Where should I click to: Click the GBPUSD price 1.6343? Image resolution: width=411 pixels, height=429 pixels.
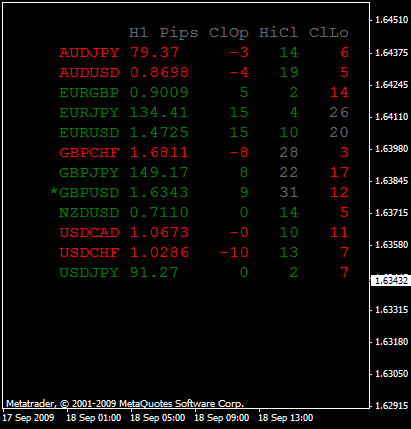pos(159,193)
